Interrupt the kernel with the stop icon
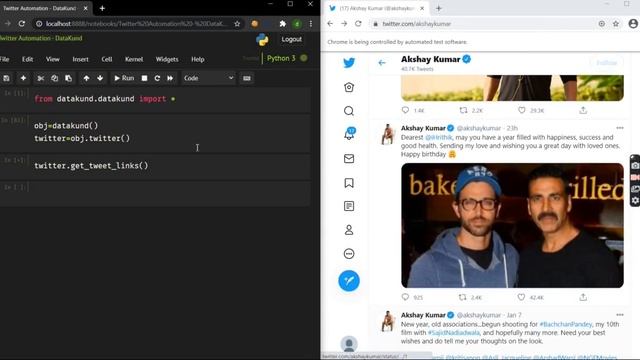Viewport: 640px width, 360px height. (144, 78)
